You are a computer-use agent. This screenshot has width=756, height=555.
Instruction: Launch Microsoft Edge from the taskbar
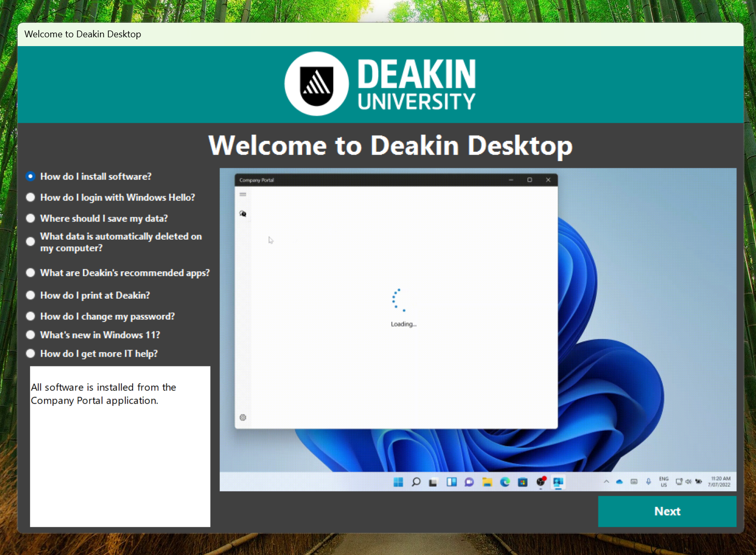(505, 482)
